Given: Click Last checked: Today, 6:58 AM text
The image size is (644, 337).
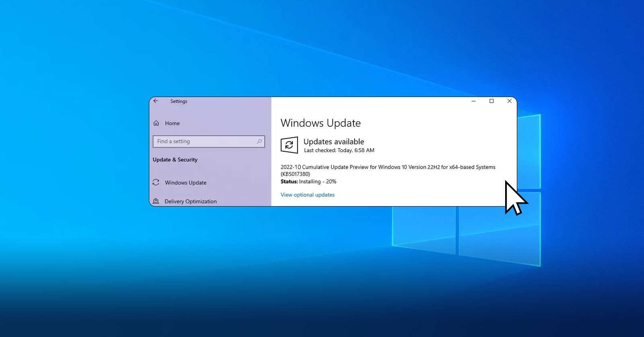Looking at the screenshot, I should pyautogui.click(x=339, y=150).
